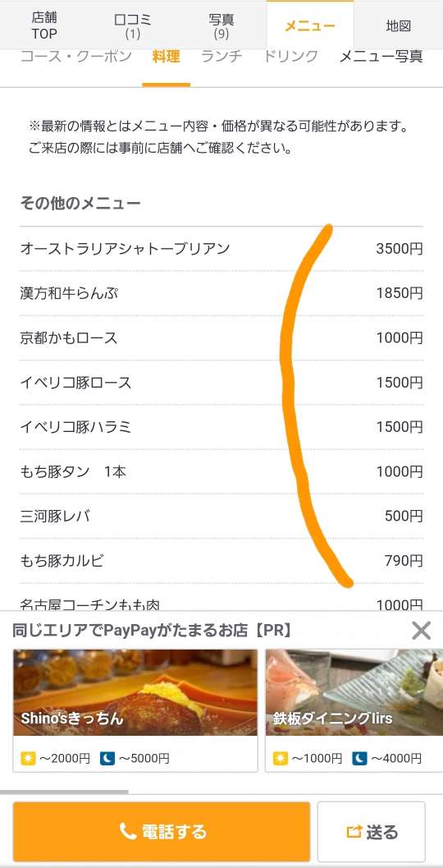The image size is (443, 868).
Task: Switch to the 口コミ tab
Action: 133,25
